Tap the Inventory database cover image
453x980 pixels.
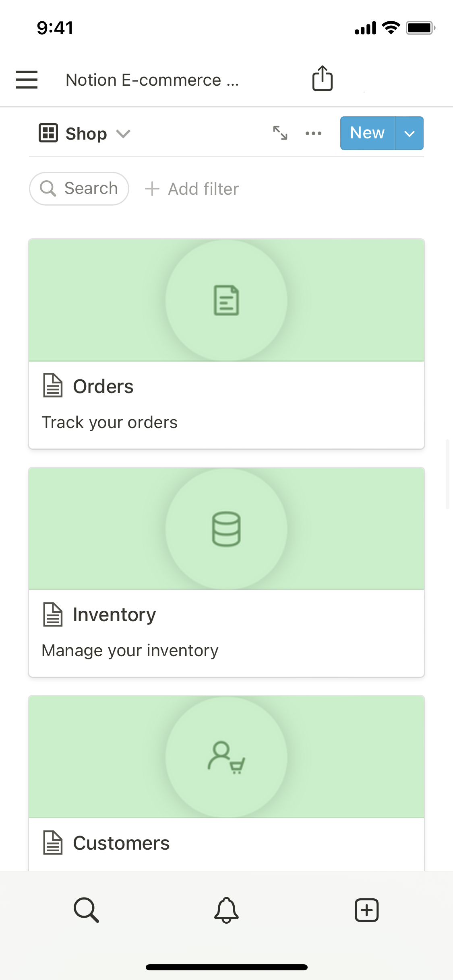pos(226,528)
